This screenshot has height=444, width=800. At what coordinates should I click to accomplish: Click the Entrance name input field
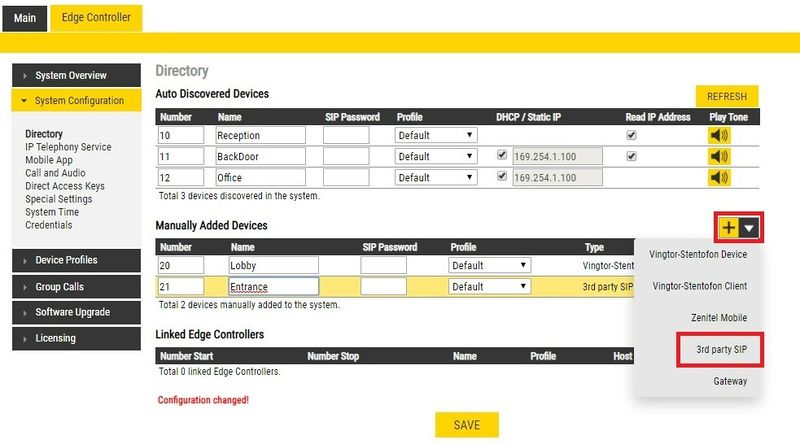(x=273, y=286)
